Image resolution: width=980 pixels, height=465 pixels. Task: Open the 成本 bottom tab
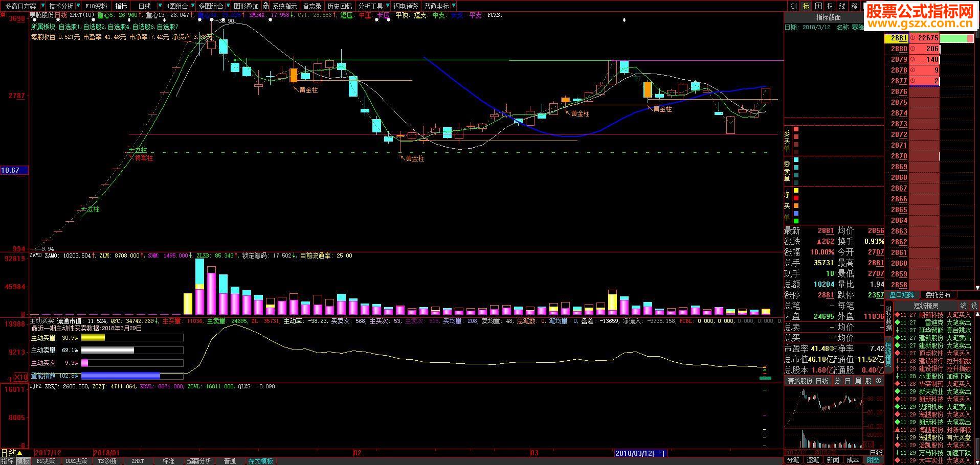853,460
